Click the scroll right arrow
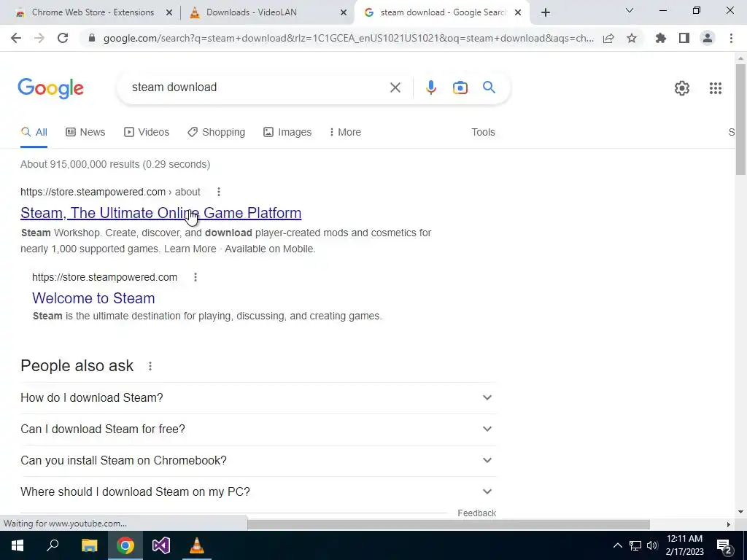This screenshot has width=747, height=560. [x=728, y=524]
